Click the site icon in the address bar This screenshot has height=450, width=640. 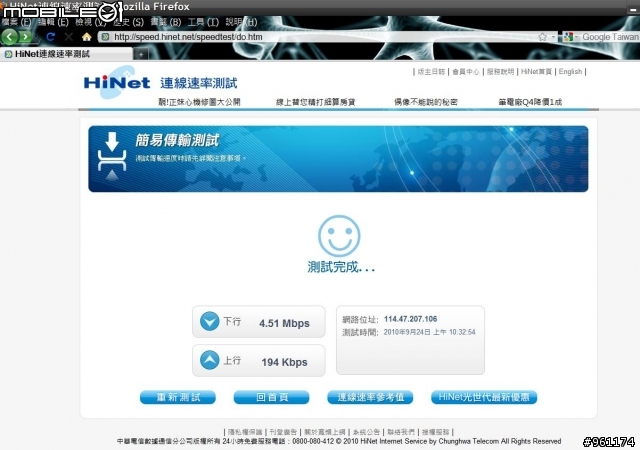tap(105, 37)
